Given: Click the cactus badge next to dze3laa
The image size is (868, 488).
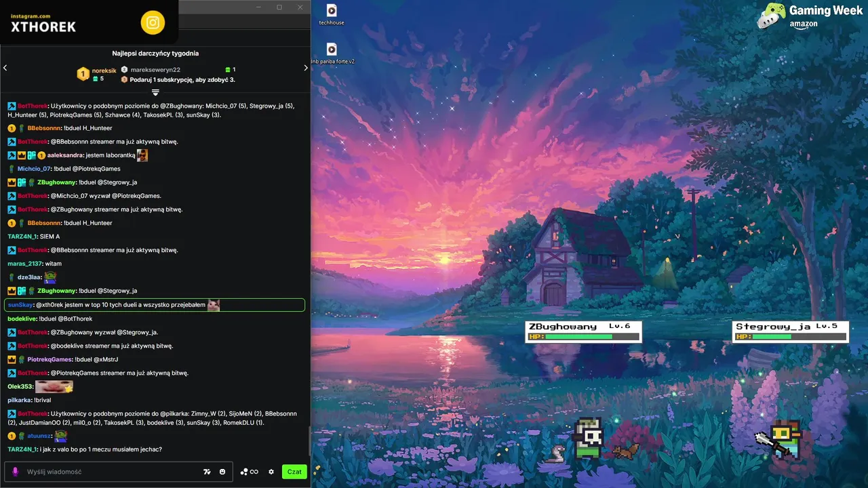Looking at the screenshot, I should (x=12, y=277).
